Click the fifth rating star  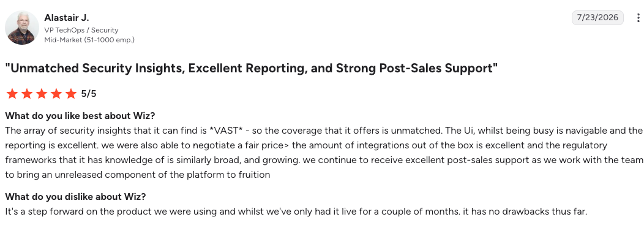[72, 94]
